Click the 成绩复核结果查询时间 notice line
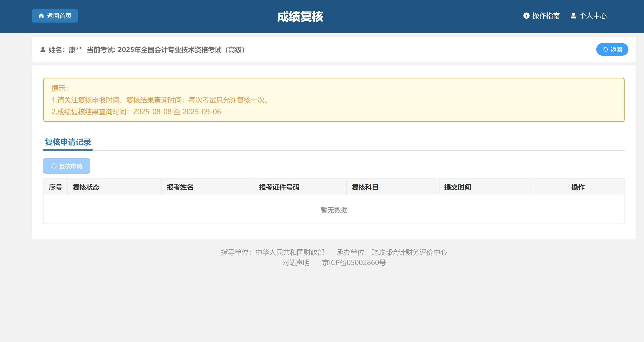 click(136, 112)
